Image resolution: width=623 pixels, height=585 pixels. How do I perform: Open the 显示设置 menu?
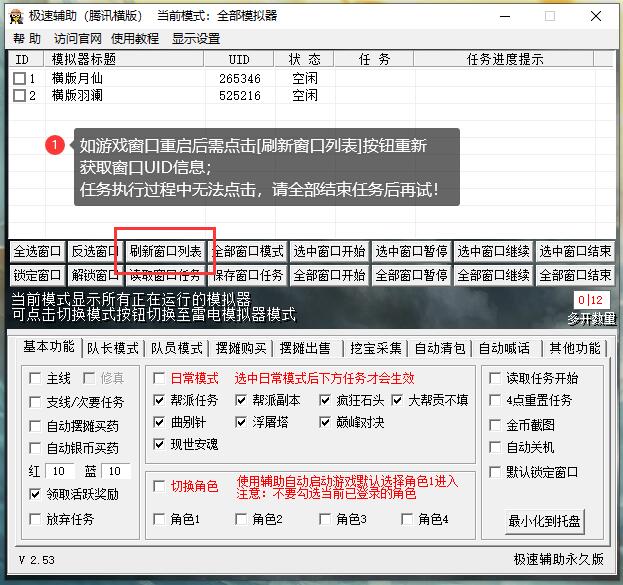[x=195, y=39]
